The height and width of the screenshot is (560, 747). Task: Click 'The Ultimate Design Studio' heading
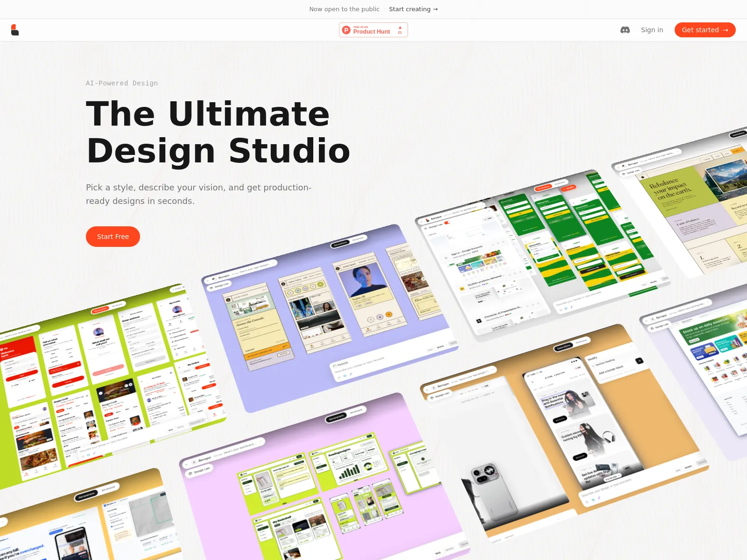[218, 132]
